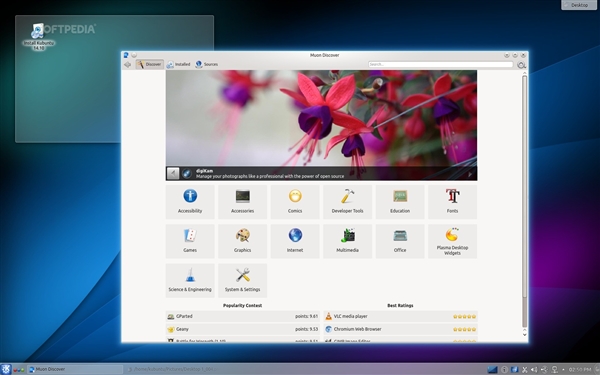Screen dimensions: 600x375
Task: Switch to the Discover tab
Action: tap(150, 64)
